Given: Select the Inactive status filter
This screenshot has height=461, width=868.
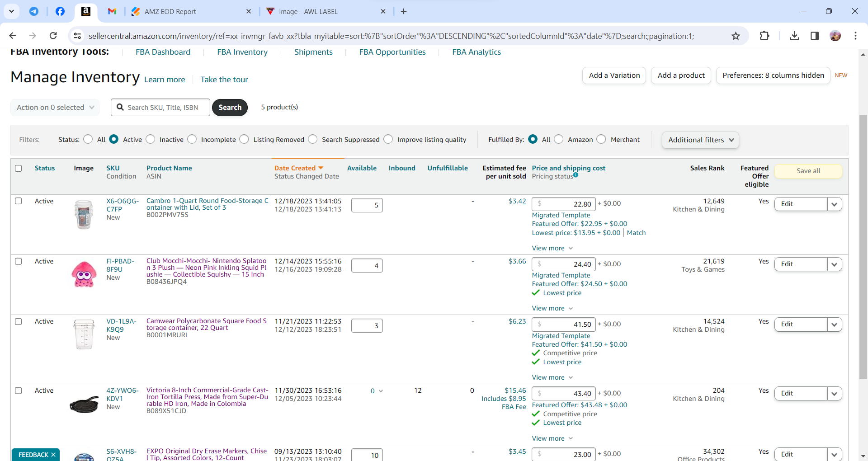Looking at the screenshot, I should (x=151, y=139).
